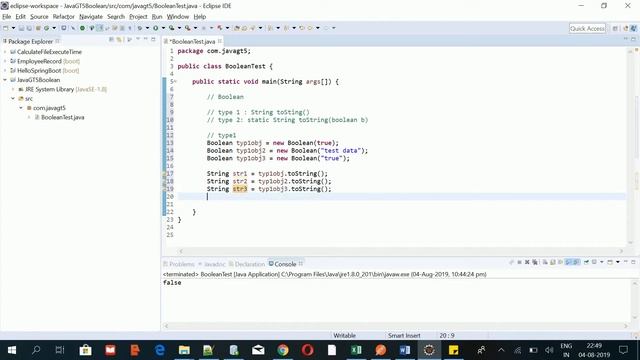This screenshot has height=360, width=640.
Task: Click the New file toolbar icon
Action: point(5,28)
